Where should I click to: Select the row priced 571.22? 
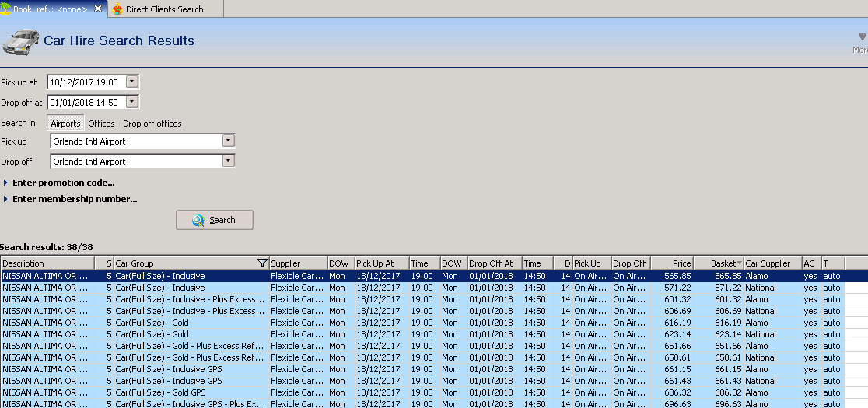(x=423, y=288)
